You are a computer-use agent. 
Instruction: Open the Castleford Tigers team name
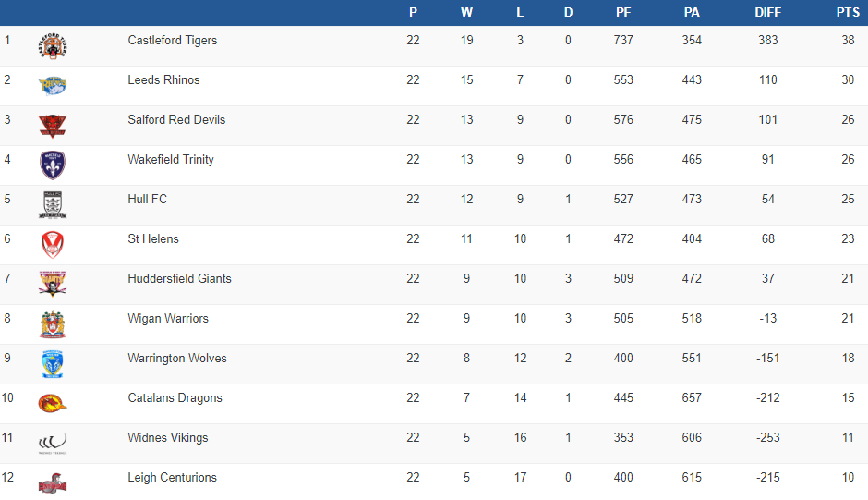(173, 41)
